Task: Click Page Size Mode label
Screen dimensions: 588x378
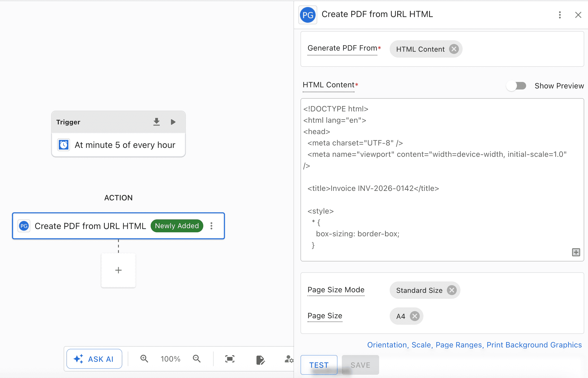Action: click(x=336, y=290)
